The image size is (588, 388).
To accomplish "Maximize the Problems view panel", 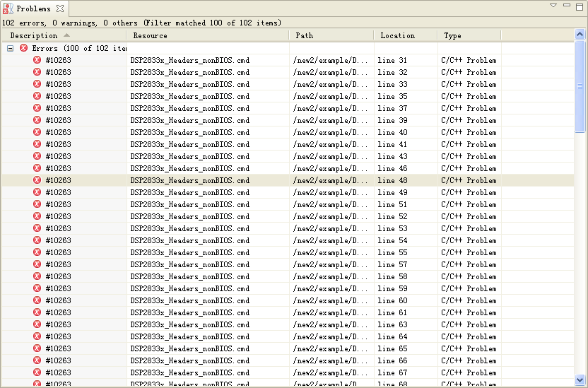I will click(580, 6).
